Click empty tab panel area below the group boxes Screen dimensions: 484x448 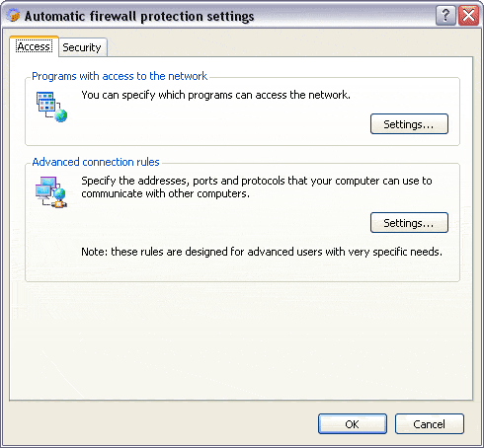(x=240, y=340)
